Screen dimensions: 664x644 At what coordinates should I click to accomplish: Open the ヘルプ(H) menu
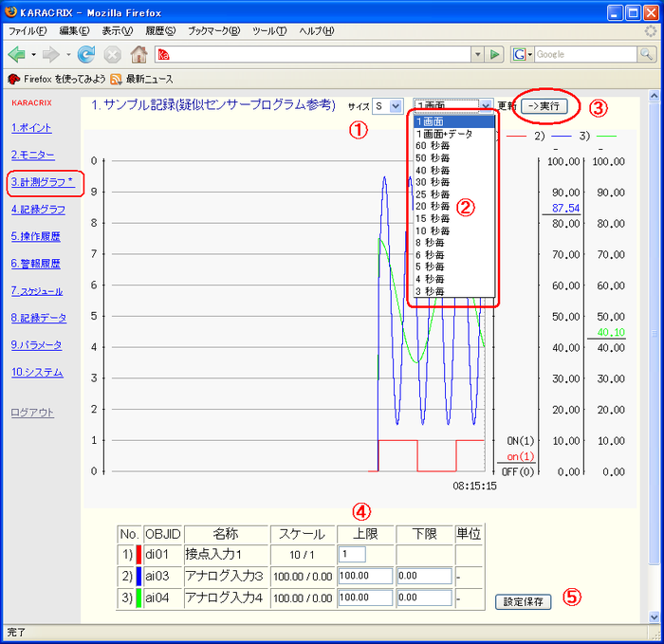[x=316, y=31]
